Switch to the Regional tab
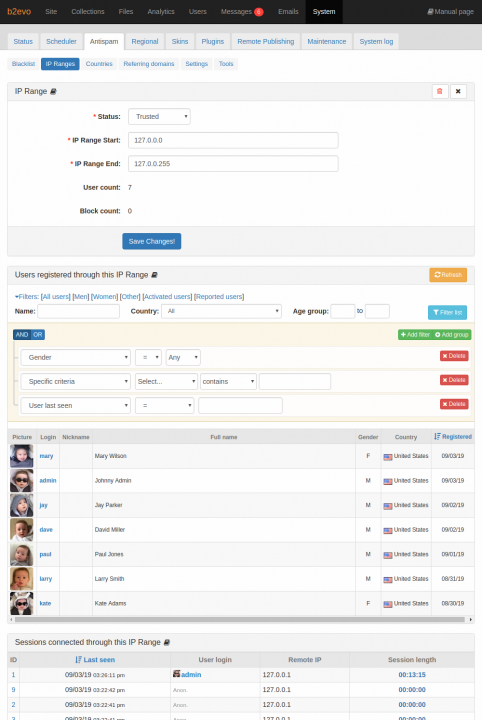The width and height of the screenshot is (482, 720). [145, 41]
